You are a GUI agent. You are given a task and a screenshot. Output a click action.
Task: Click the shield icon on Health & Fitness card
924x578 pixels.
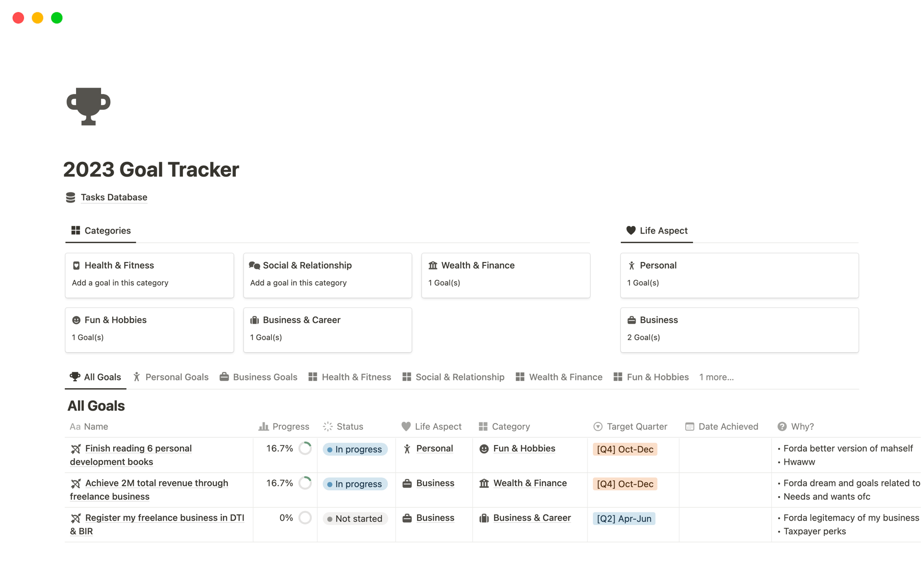pos(77,265)
